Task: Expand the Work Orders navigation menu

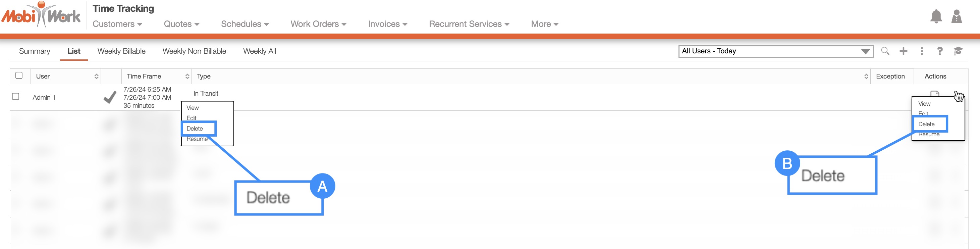Action: tap(318, 24)
